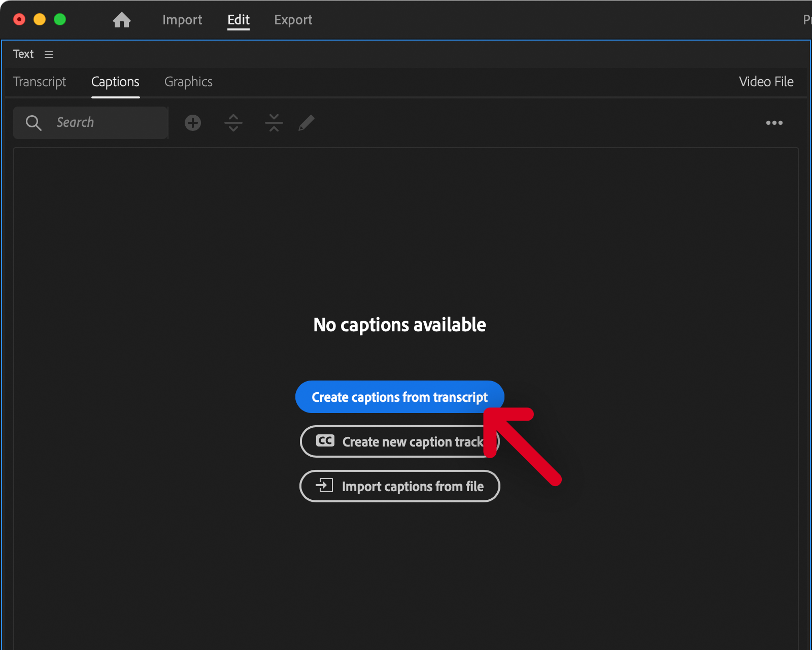Image resolution: width=812 pixels, height=650 pixels.
Task: Open the Export workspace tab
Action: click(x=293, y=20)
